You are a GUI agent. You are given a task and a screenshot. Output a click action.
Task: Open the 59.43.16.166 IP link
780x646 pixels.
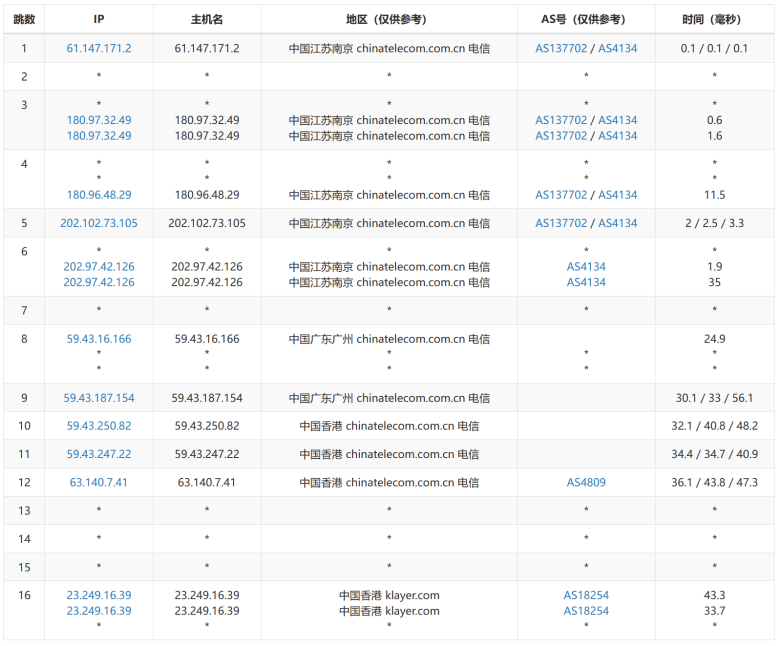(99, 339)
